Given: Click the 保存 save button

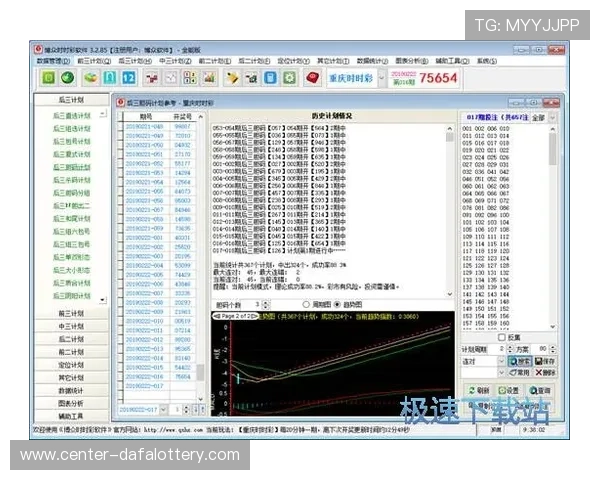Looking at the screenshot, I should [x=545, y=361].
